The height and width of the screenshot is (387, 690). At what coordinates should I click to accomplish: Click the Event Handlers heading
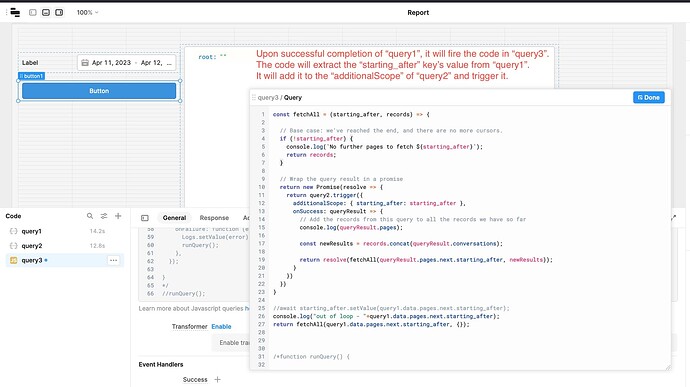[161, 365]
